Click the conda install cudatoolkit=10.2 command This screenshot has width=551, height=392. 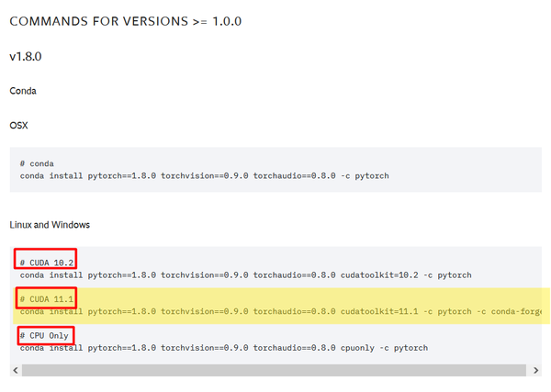(245, 275)
